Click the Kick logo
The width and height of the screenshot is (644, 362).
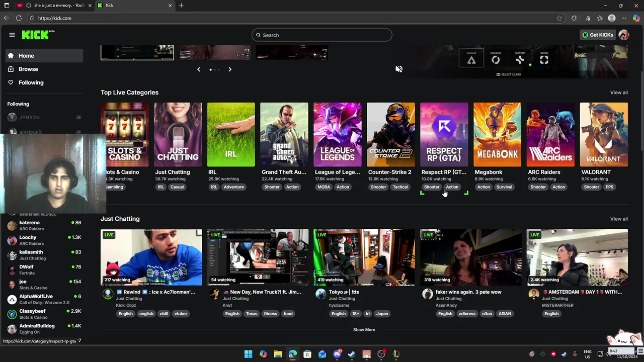38,35
